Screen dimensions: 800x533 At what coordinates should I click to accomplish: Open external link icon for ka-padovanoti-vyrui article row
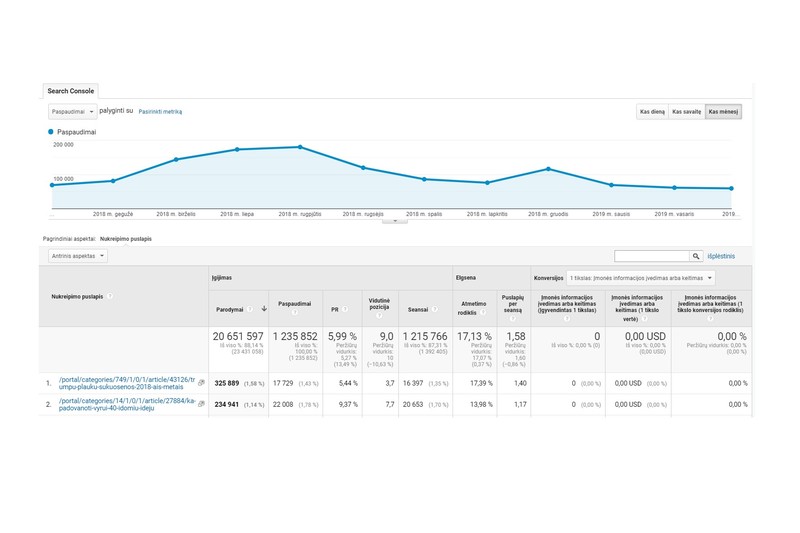click(202, 404)
